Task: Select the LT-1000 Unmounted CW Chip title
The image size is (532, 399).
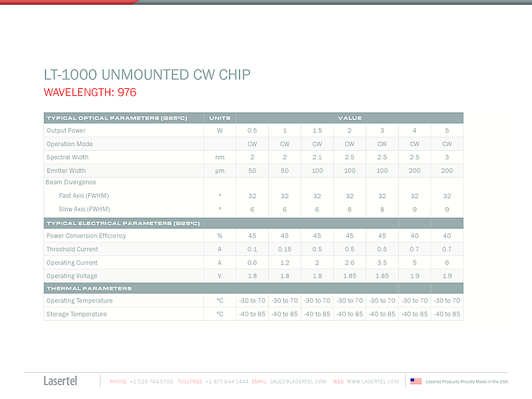Action: coord(147,75)
